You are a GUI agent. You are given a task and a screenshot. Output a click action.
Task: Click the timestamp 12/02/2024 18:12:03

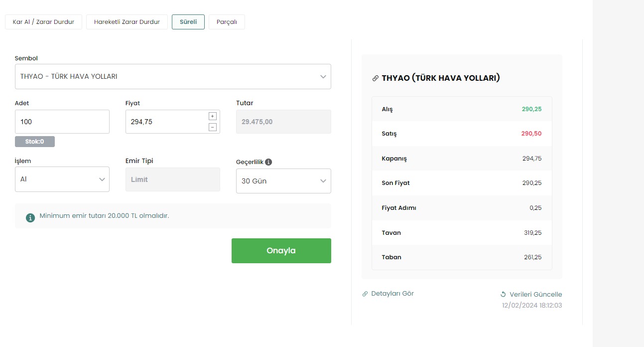[532, 305]
